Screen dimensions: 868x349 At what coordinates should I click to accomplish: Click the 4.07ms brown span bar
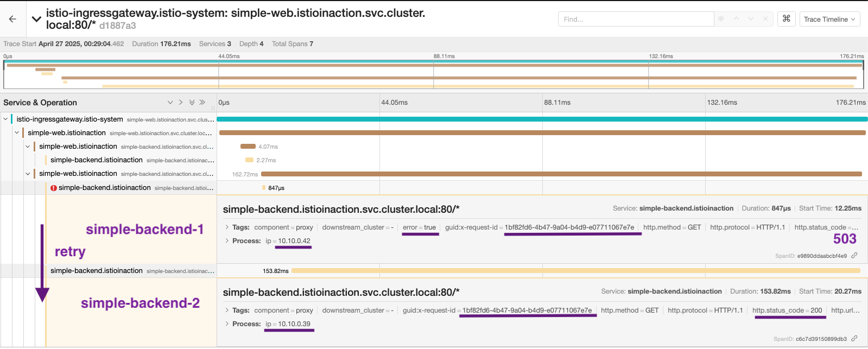pos(248,146)
